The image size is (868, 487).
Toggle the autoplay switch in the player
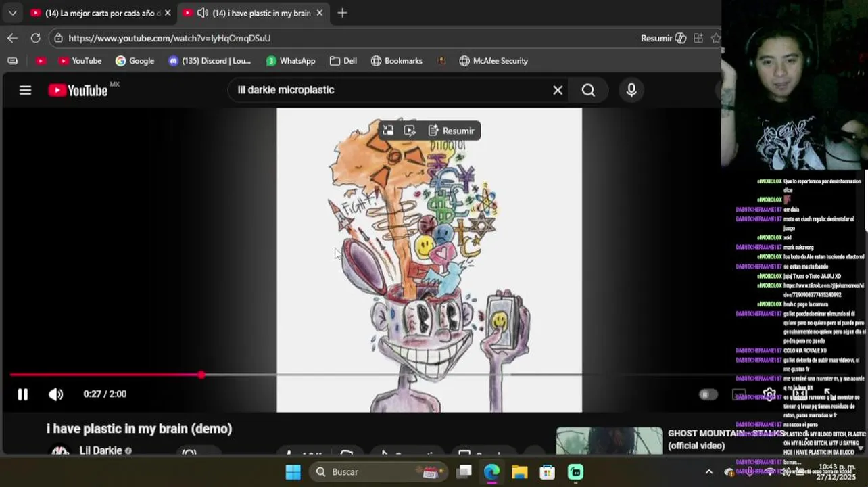click(707, 394)
